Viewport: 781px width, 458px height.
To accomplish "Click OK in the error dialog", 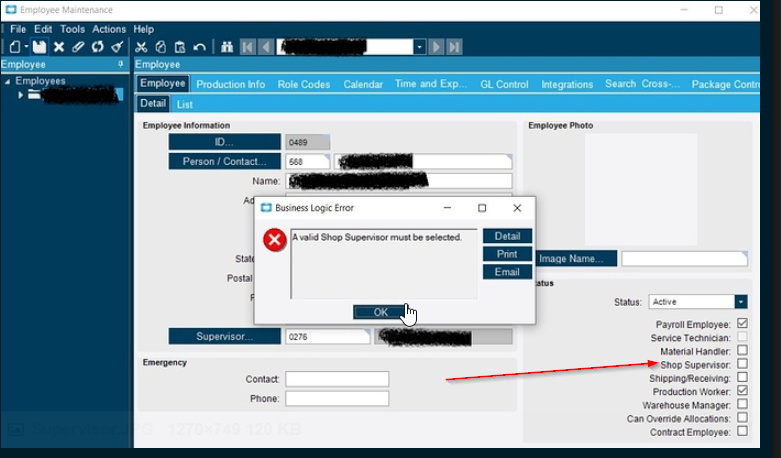I will click(x=381, y=312).
